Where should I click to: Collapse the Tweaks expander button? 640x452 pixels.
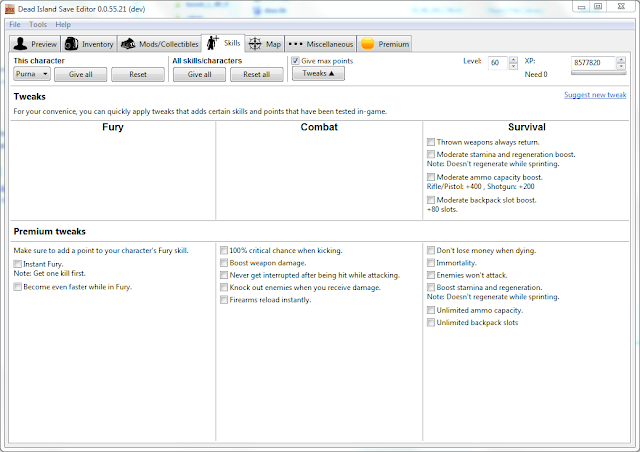coord(316,74)
